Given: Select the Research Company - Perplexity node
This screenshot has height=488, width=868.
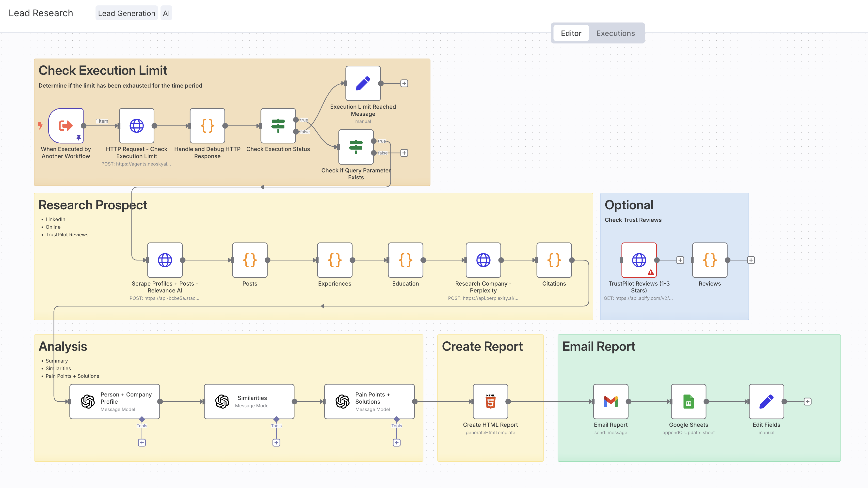Looking at the screenshot, I should (x=483, y=260).
